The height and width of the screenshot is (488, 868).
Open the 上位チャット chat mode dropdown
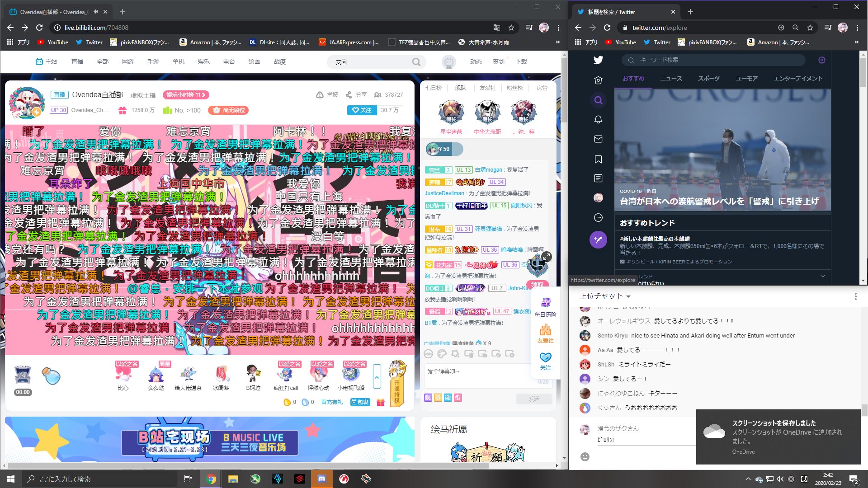point(605,296)
